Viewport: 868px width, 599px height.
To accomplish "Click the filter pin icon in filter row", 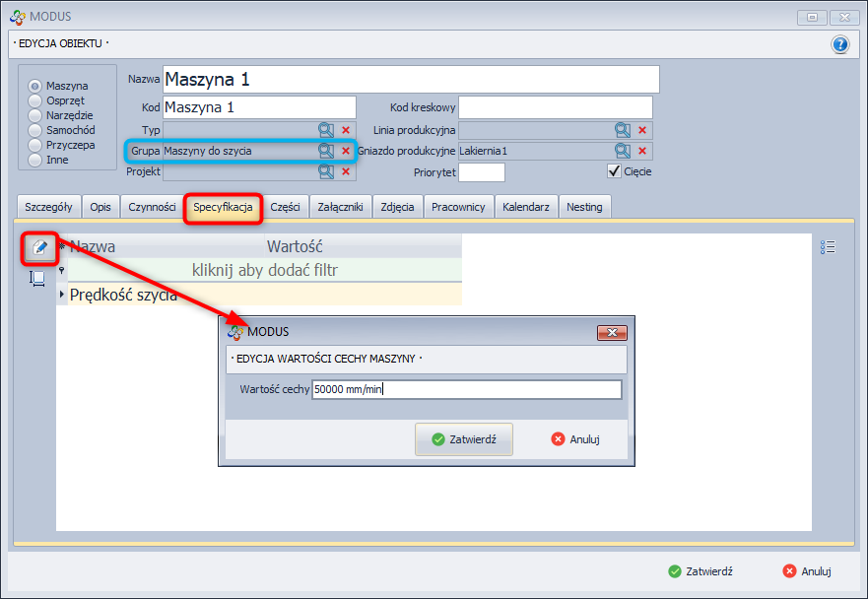I will click(x=61, y=270).
